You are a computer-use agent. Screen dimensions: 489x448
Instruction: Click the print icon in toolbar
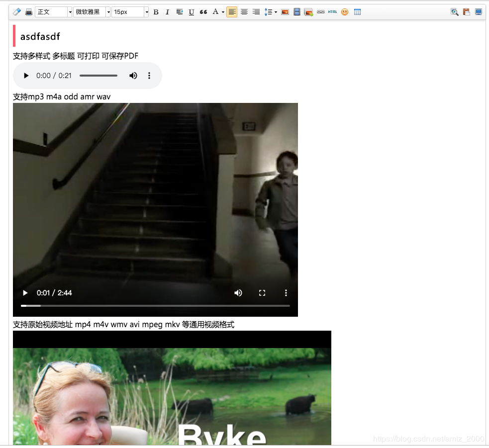pyautogui.click(x=29, y=12)
